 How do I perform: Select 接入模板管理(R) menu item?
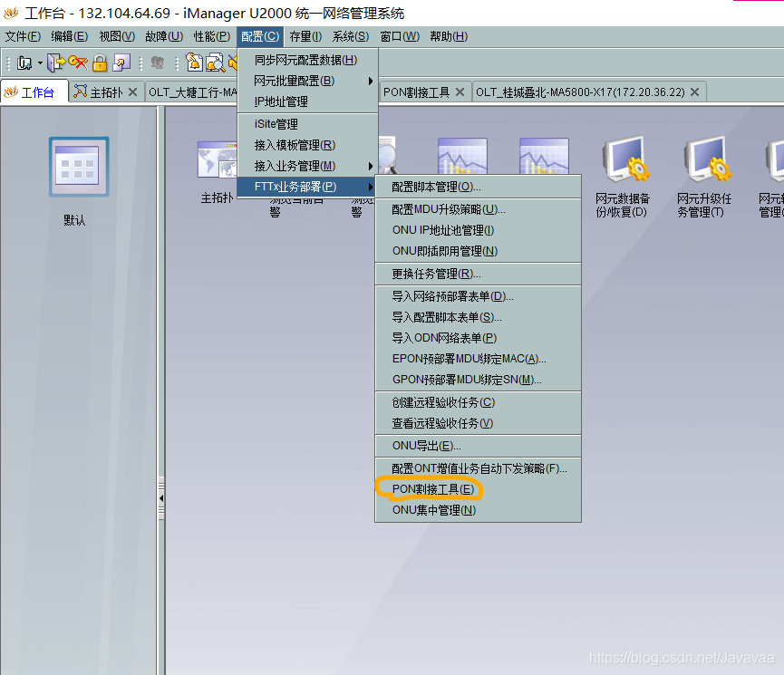pos(307,145)
